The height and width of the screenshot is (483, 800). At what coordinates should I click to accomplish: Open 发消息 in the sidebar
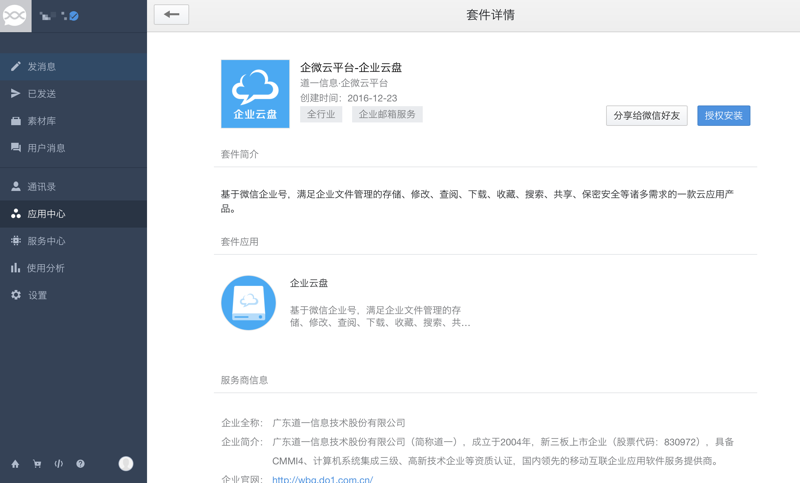[73, 66]
